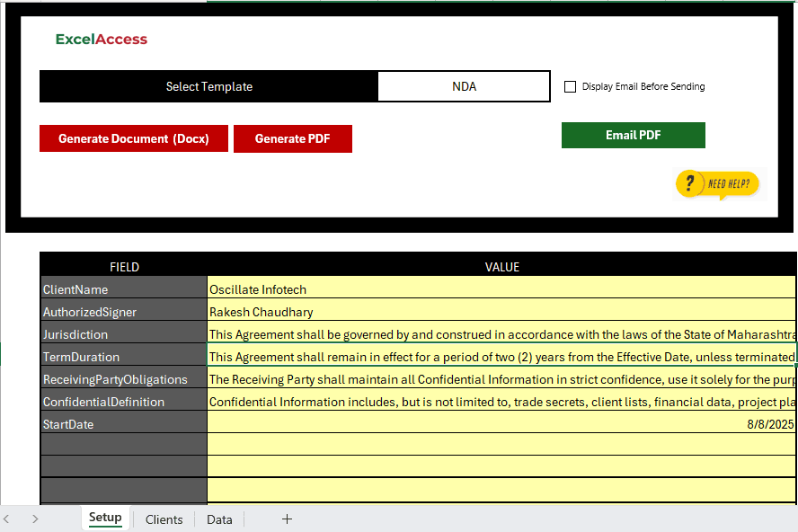Enable Display Email Before Sending checkbox

[570, 86]
